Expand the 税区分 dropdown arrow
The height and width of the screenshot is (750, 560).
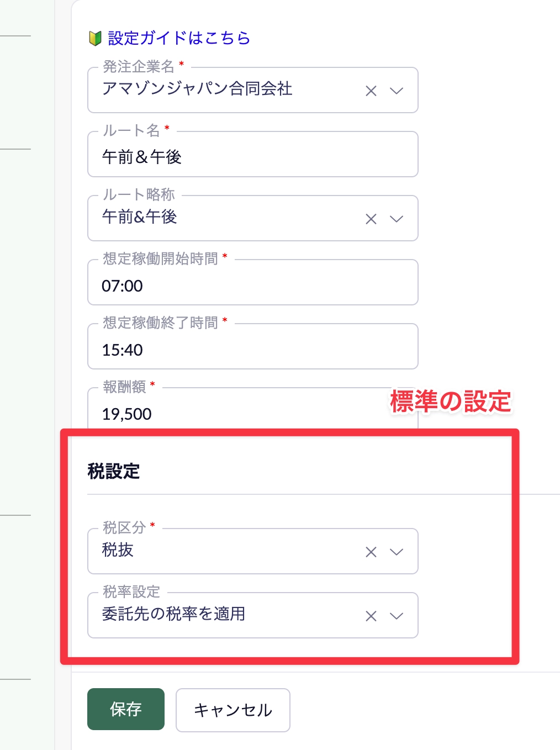coord(397,552)
